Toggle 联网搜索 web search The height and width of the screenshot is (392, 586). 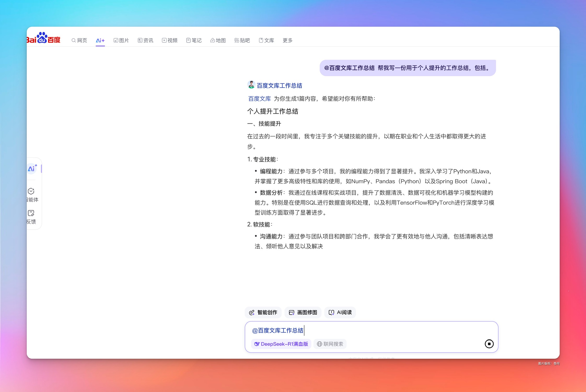point(330,344)
